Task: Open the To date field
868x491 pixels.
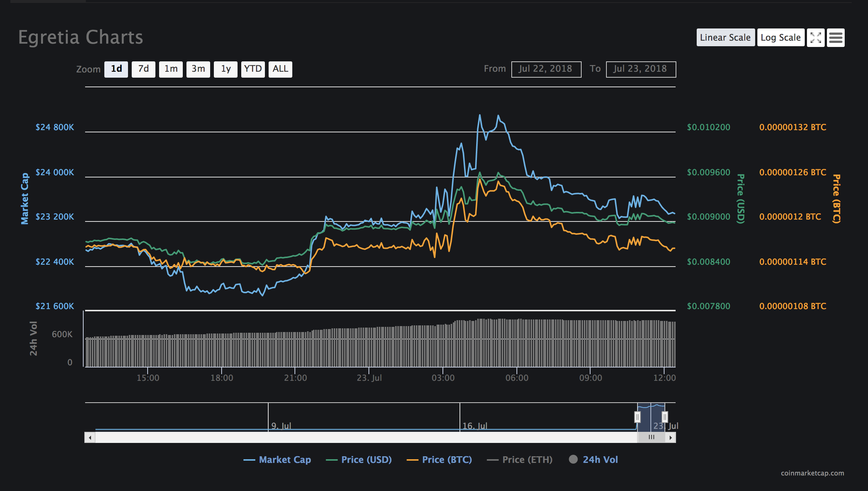Action: click(x=641, y=69)
